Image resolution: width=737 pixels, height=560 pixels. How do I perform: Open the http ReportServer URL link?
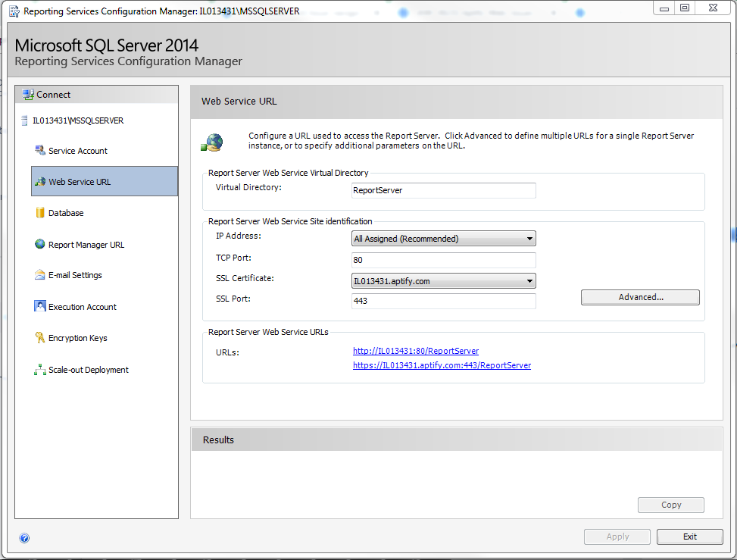click(x=415, y=351)
